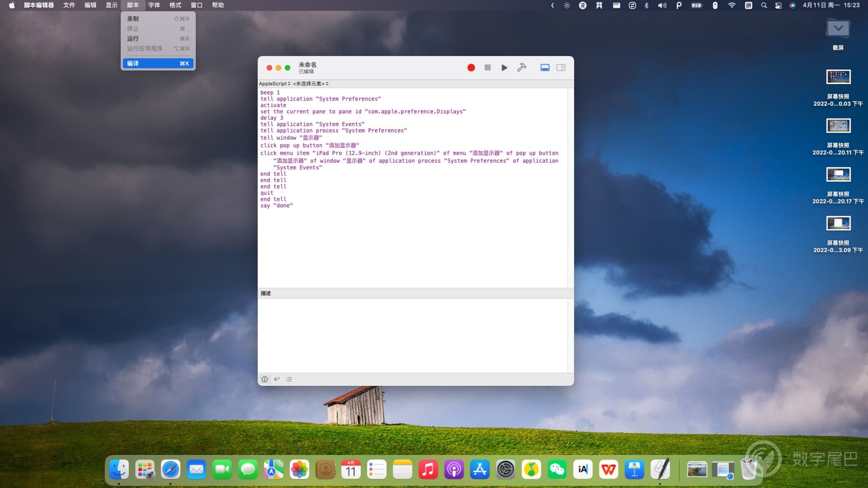Select screenshot 屏幕快照 2022-0...20.17 下午 on desktop
Screen dimensions: 868x488
pyautogui.click(x=838, y=174)
